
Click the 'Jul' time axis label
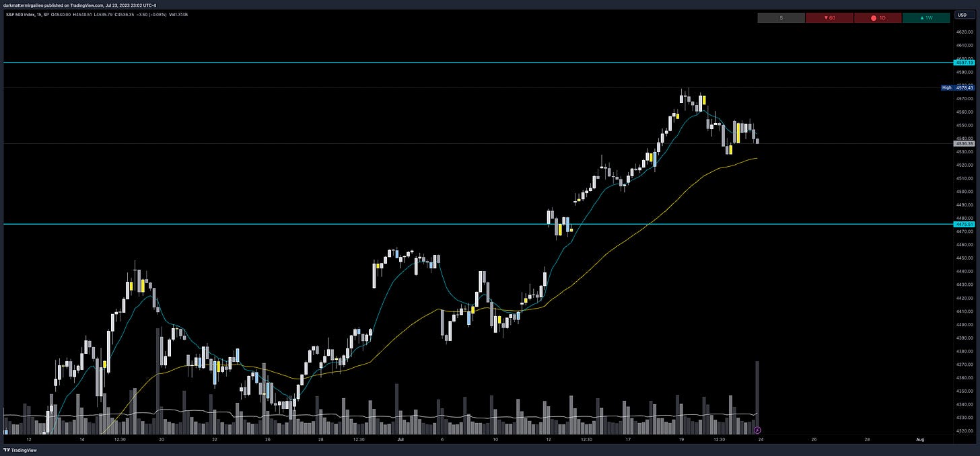point(401,439)
